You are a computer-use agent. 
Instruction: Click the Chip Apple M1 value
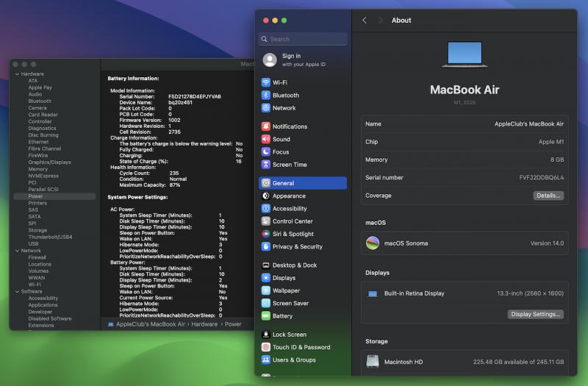click(x=551, y=142)
